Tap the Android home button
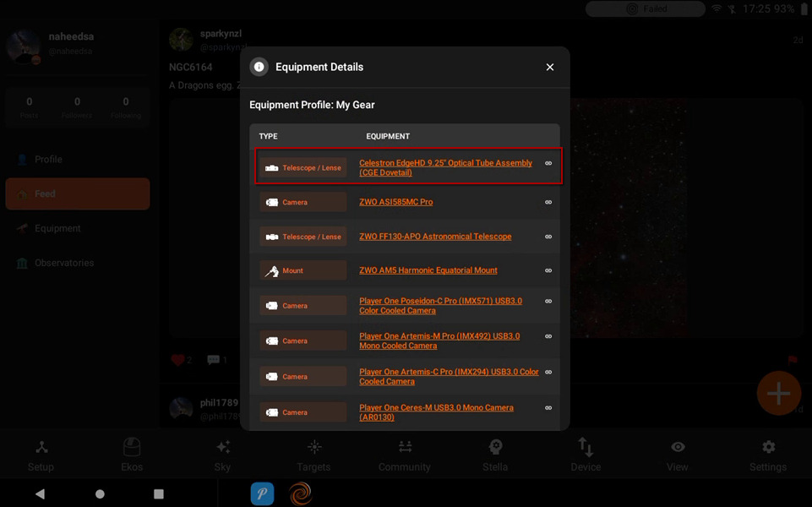 [x=100, y=494]
